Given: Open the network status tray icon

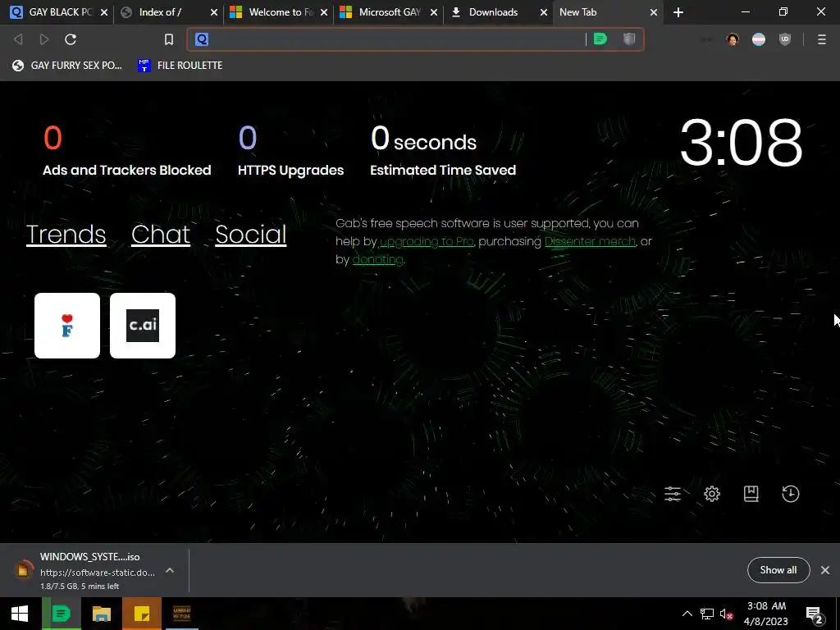Looking at the screenshot, I should tap(706, 614).
